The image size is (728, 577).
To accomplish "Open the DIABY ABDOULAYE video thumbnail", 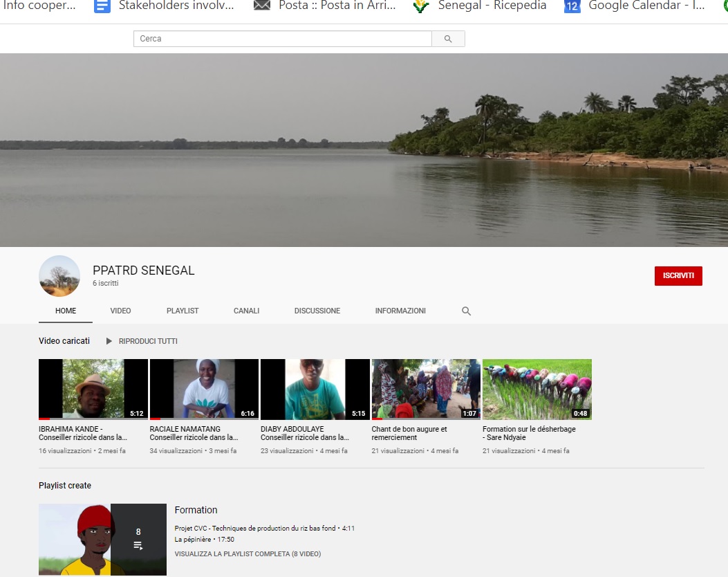I will click(x=315, y=390).
